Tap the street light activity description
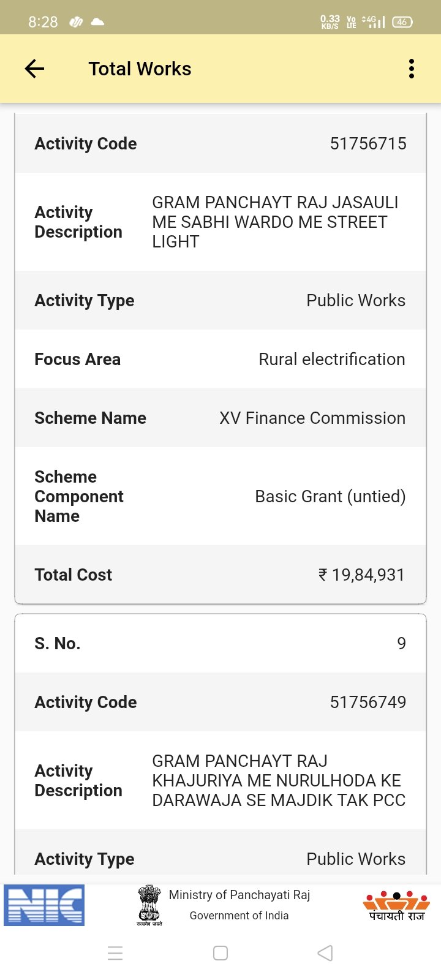This screenshot has height=980, width=441. (276, 222)
